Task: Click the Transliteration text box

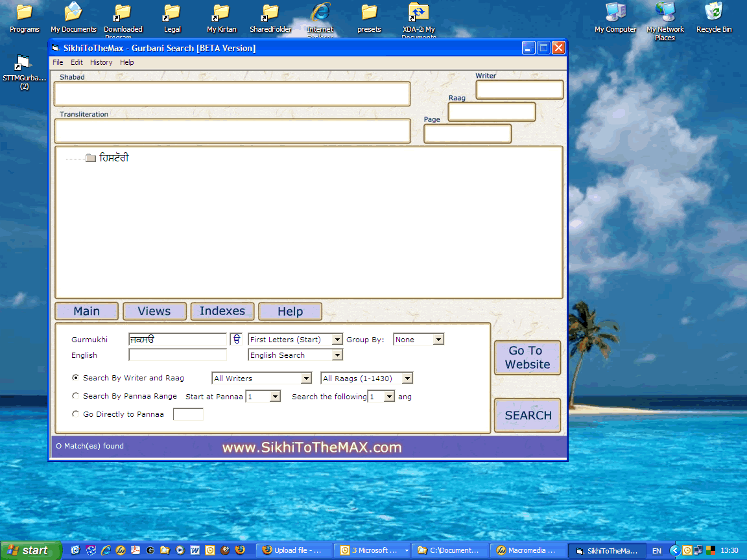Action: [x=233, y=131]
